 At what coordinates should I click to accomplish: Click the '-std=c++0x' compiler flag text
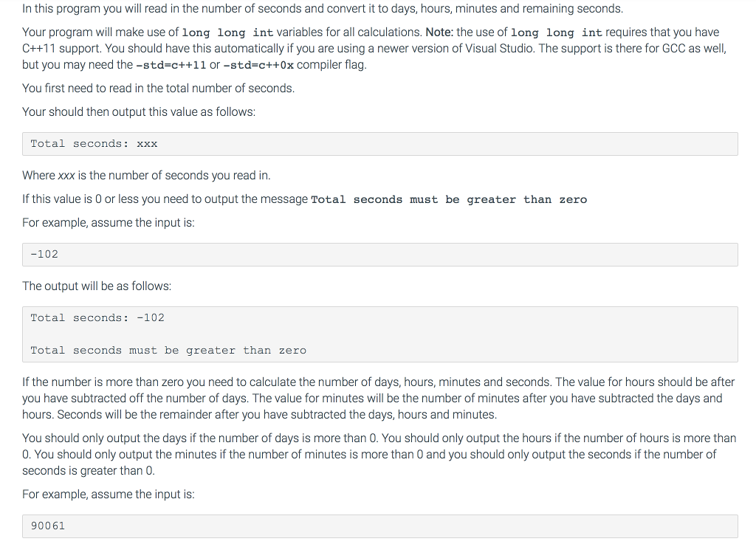click(x=258, y=65)
